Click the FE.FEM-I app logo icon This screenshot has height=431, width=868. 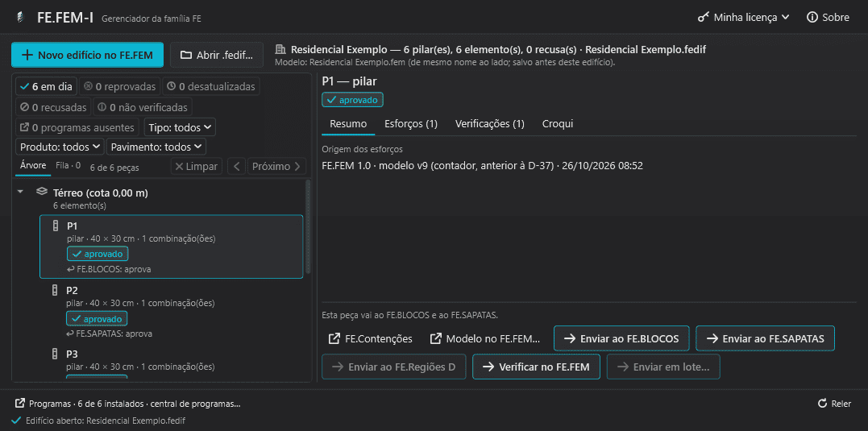(x=20, y=17)
